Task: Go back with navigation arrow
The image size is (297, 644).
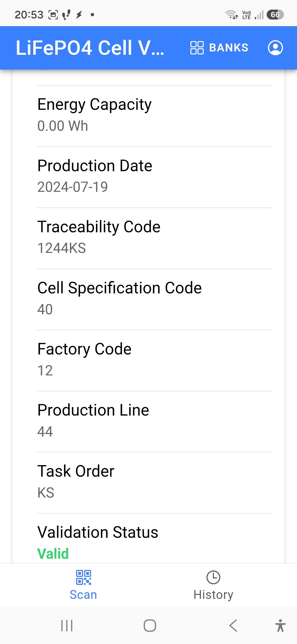Action: 233,626
